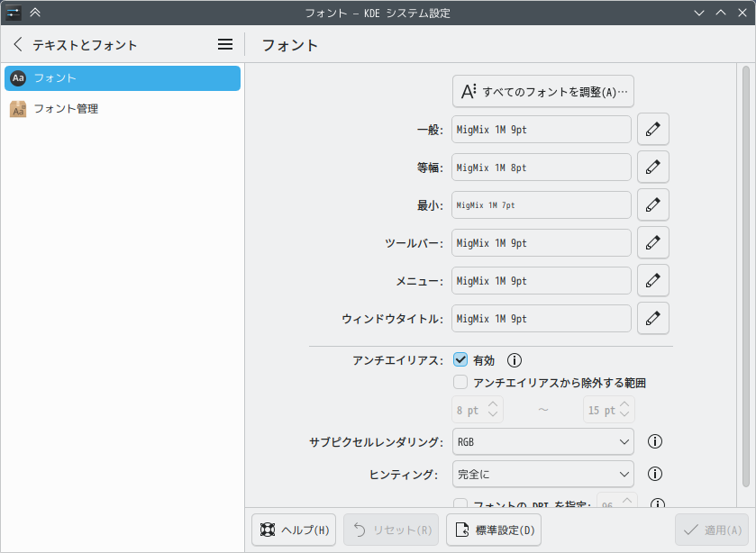The height and width of the screenshot is (553, 756).
Task: Select フォント管理 in the sidebar
Action: click(66, 109)
